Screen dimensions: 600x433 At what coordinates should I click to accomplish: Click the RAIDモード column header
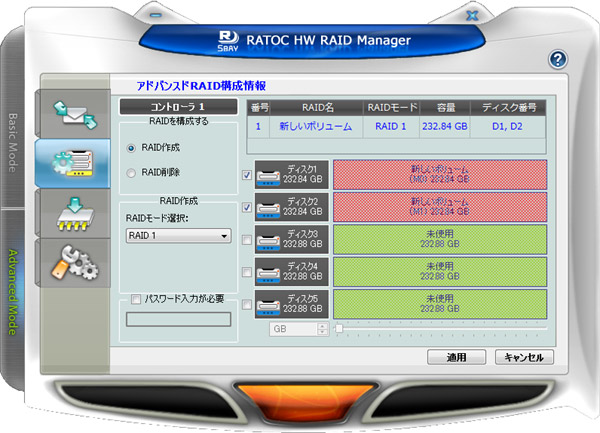tap(391, 108)
